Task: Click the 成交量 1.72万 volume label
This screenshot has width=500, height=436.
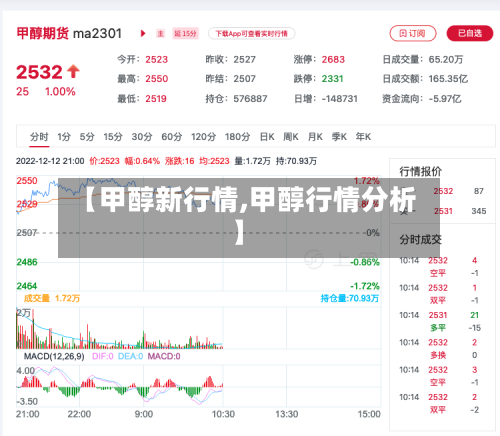Action: 52,298
